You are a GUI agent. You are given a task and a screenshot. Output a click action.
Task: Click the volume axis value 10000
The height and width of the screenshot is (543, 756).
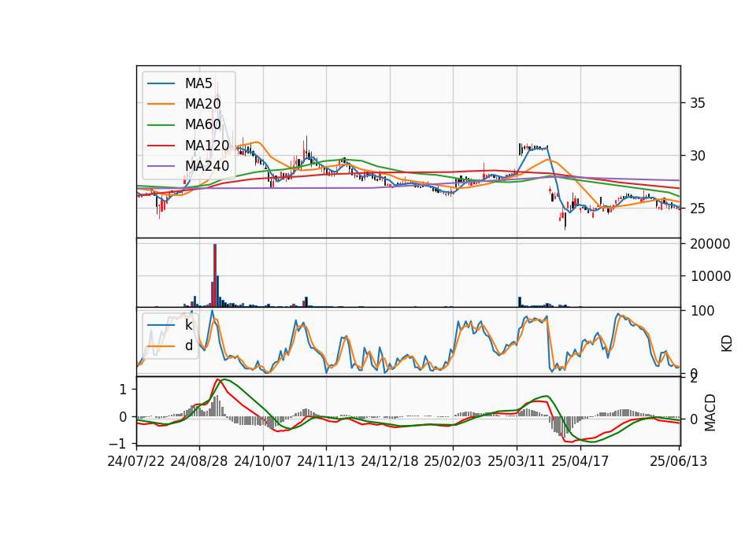(710, 276)
